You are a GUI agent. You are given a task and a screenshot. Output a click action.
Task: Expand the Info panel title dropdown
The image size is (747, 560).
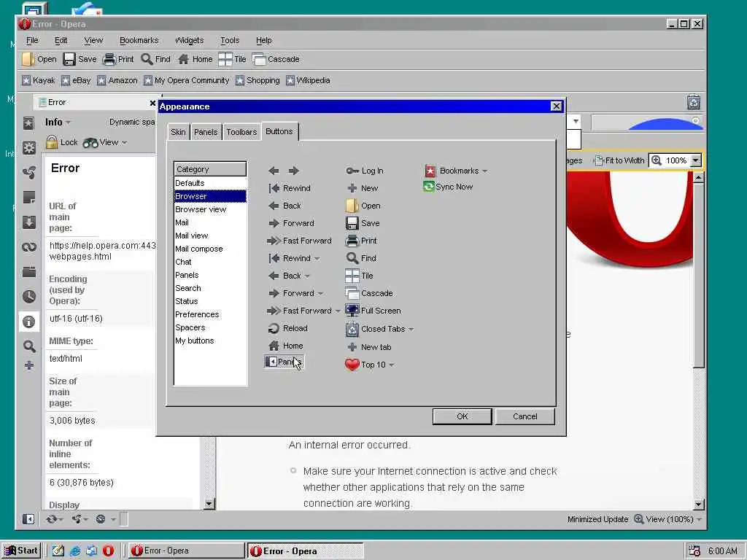pyautogui.click(x=58, y=122)
